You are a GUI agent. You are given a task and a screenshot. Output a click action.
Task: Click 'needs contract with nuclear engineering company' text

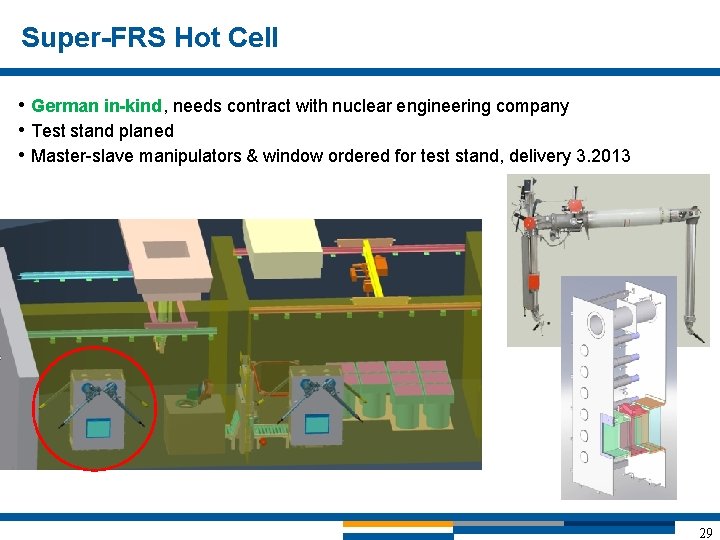(x=371, y=106)
